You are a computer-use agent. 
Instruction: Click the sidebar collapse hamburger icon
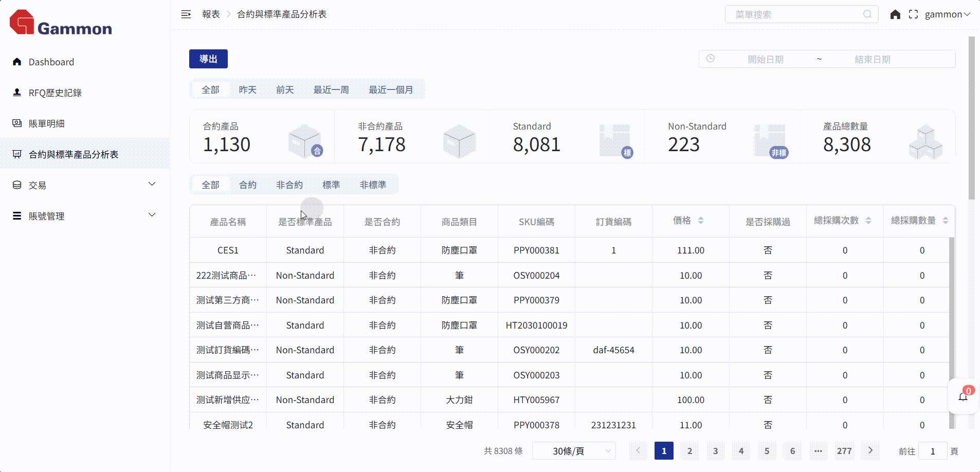coord(186,14)
